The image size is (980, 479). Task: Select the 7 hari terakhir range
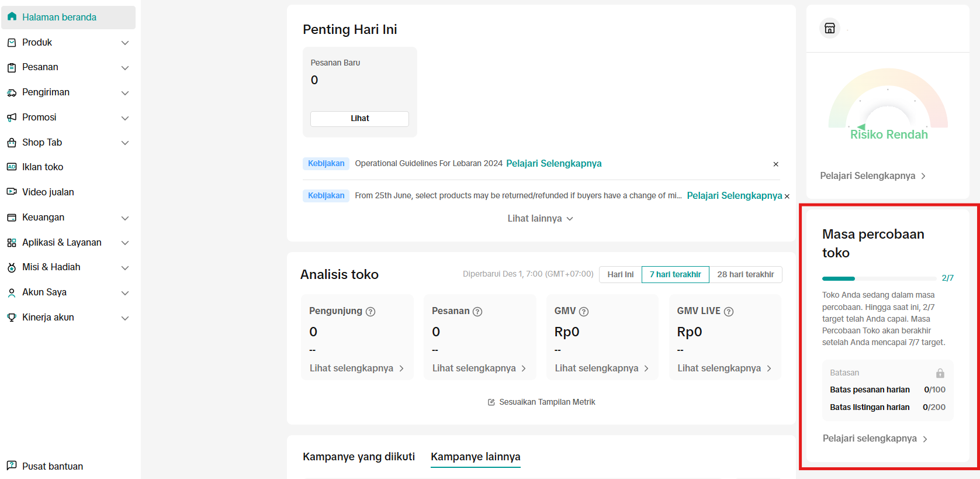click(x=675, y=274)
